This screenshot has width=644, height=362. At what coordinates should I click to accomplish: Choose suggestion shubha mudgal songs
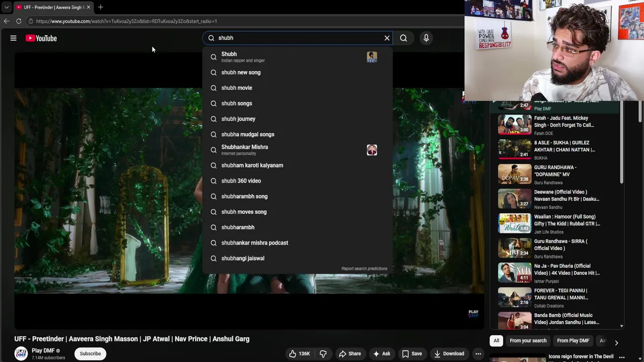297,134
